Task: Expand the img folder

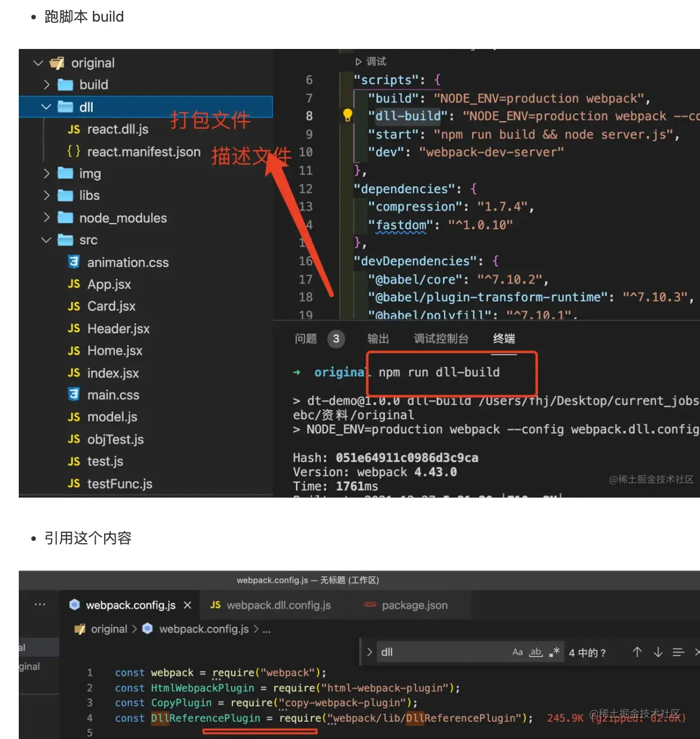Action: pyautogui.click(x=47, y=173)
